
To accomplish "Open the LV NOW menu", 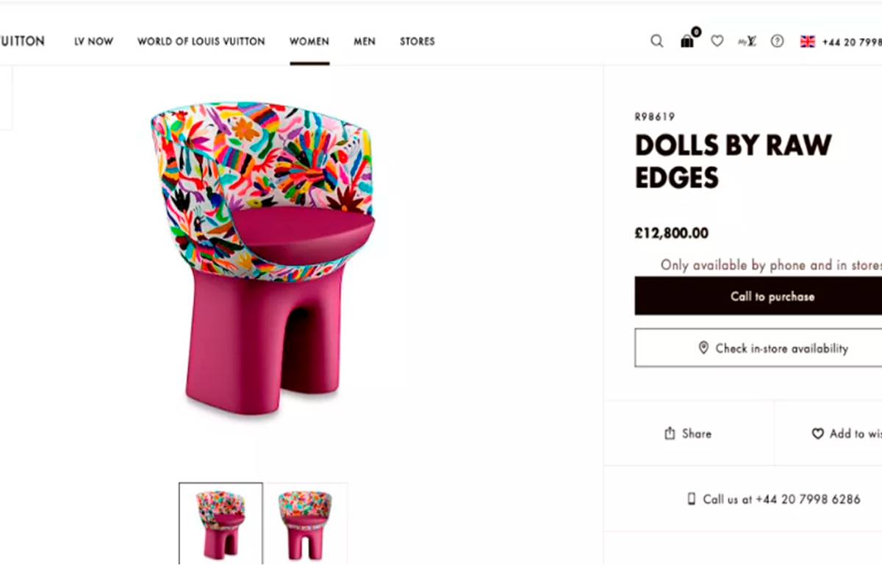I will click(x=93, y=41).
